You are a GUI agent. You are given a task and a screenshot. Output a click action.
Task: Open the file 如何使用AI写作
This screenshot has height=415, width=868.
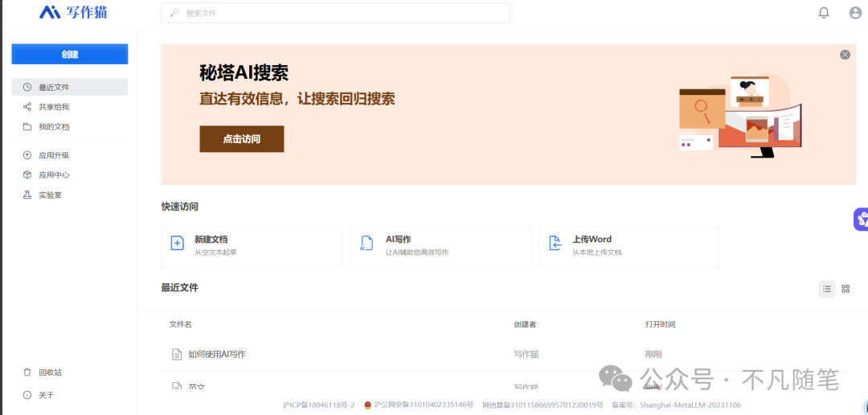pos(216,354)
